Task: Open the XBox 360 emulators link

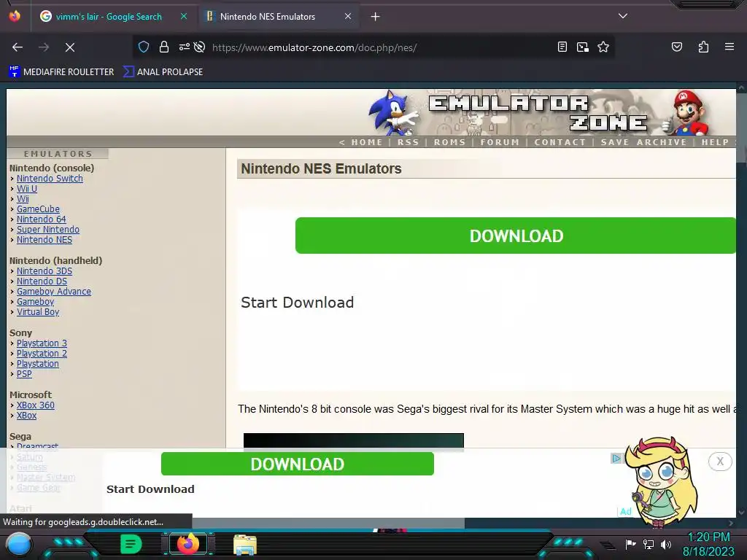Action: coord(36,405)
